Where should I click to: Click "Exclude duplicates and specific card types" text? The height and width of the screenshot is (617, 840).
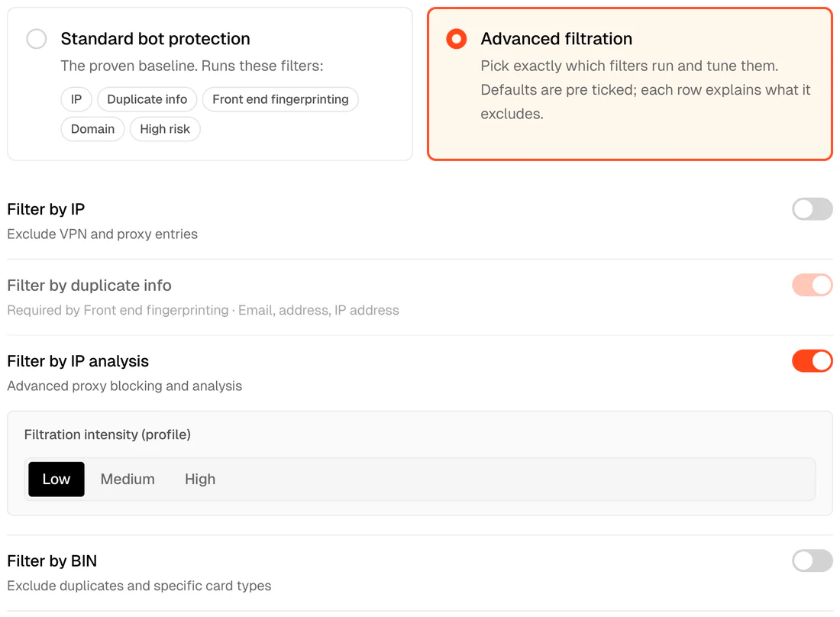pyautogui.click(x=139, y=586)
